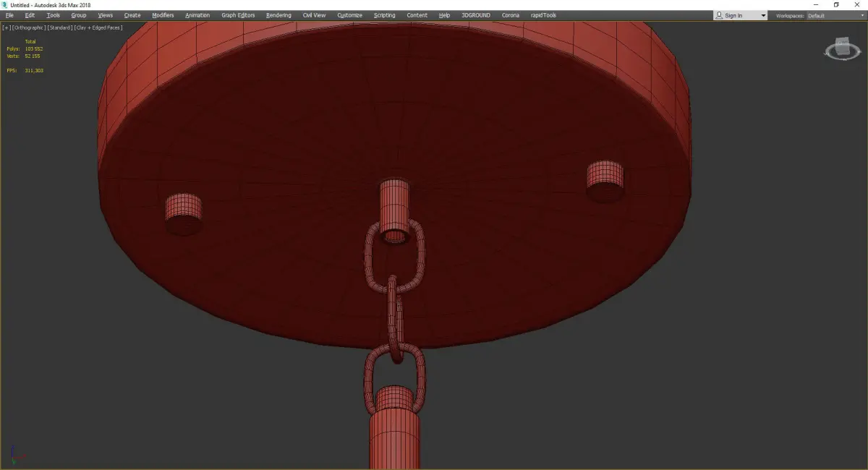Click the restore window icon

(x=836, y=5)
